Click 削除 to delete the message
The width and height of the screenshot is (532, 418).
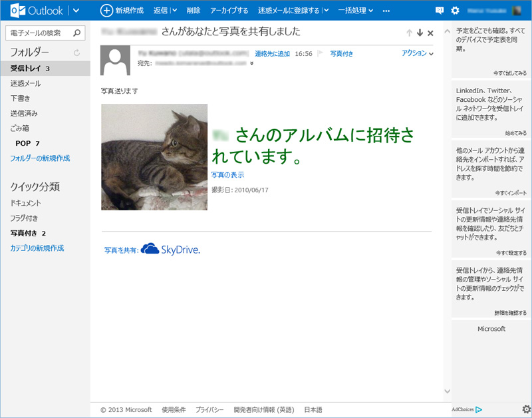point(194,11)
